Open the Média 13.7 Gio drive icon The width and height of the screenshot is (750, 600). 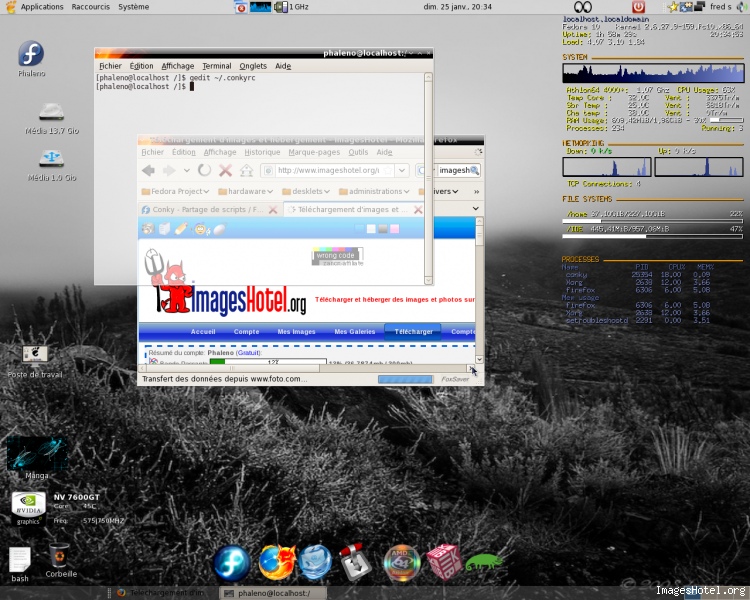pos(51,113)
